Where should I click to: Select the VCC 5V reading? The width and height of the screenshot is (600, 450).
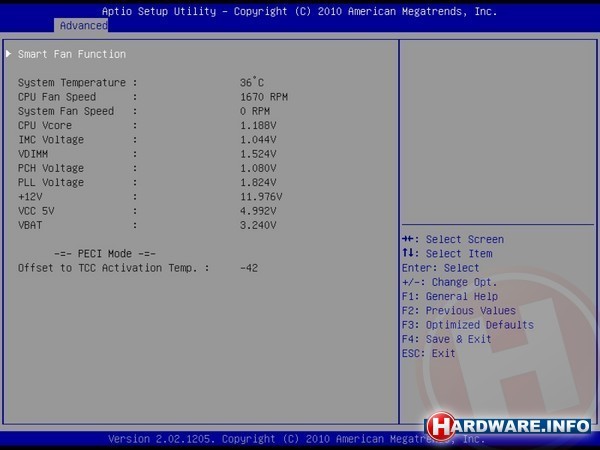[x=259, y=211]
